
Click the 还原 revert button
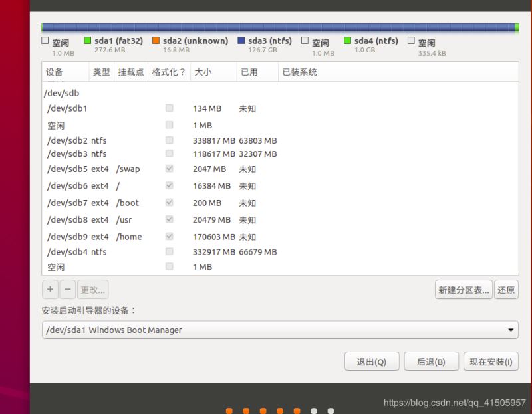pyautogui.click(x=506, y=290)
